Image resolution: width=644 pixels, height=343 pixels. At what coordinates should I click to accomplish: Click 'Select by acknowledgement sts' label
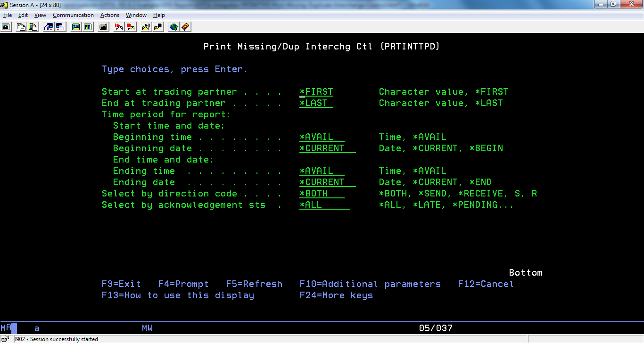(x=183, y=205)
